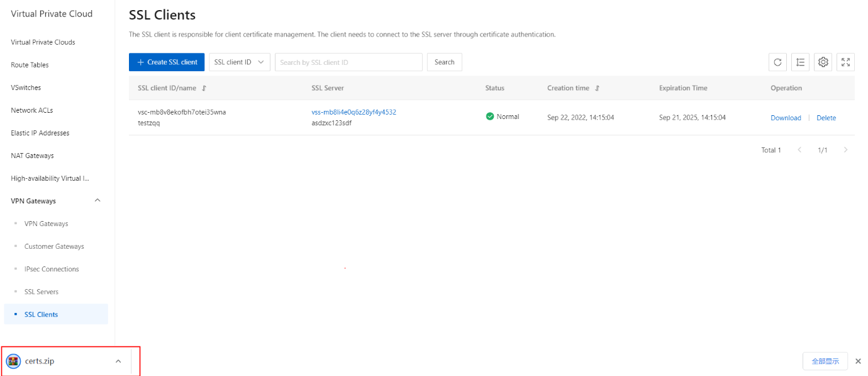Open the row density icon
Viewport: 868px width, 376px height.
(800, 62)
